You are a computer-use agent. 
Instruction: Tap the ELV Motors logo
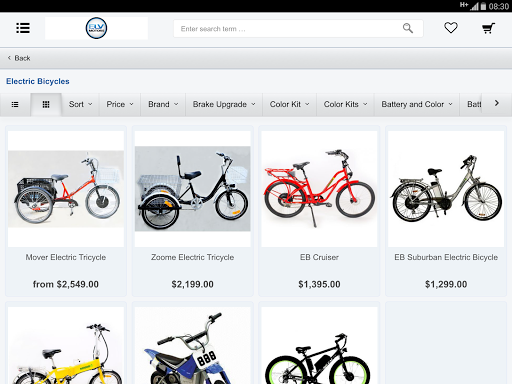click(96, 28)
